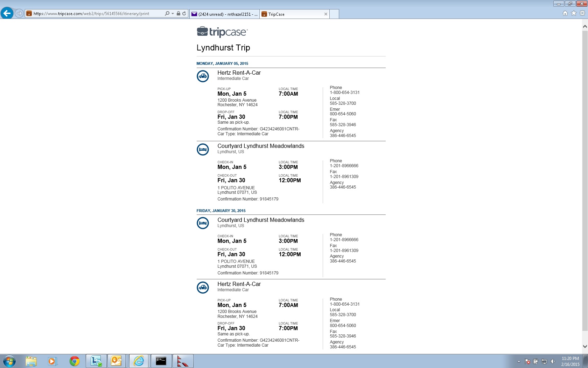The image size is (588, 368).
Task: Click the Monday hotel confirmation number 91845179
Action: 269,199
